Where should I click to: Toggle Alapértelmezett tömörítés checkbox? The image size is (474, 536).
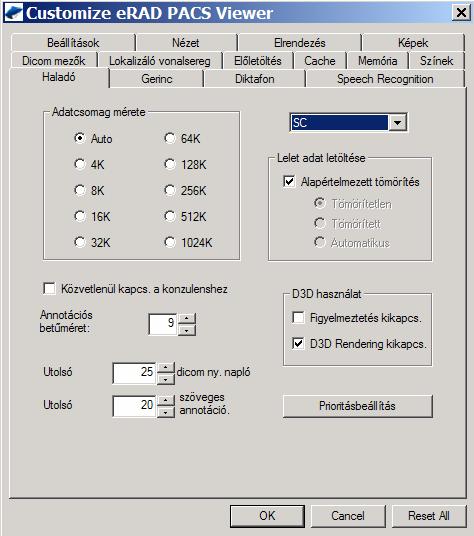(289, 182)
